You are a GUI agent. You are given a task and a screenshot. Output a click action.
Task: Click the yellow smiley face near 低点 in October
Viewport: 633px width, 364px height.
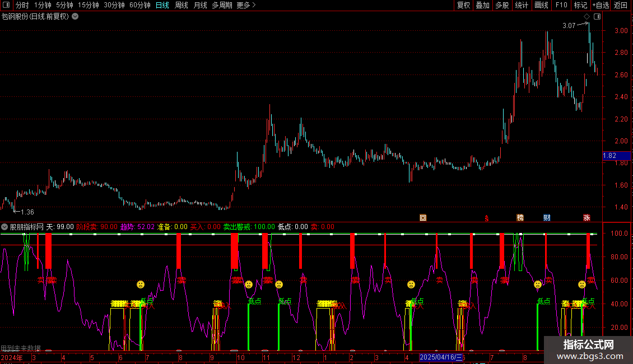249,284
